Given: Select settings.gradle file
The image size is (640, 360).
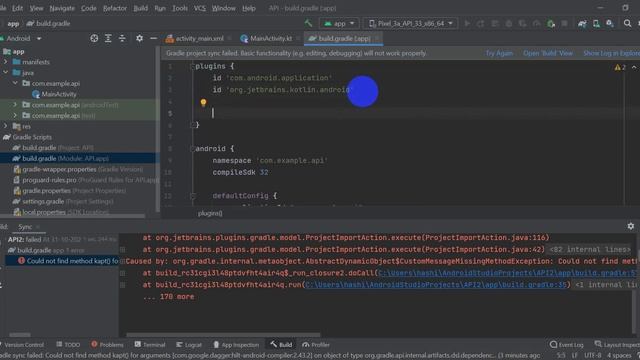Looking at the screenshot, I should [x=63, y=201].
